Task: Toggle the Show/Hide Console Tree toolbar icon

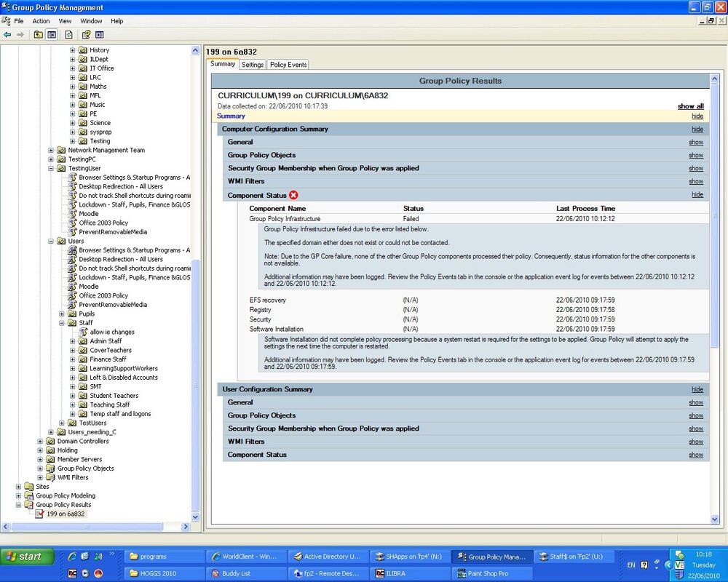Action: [x=52, y=35]
